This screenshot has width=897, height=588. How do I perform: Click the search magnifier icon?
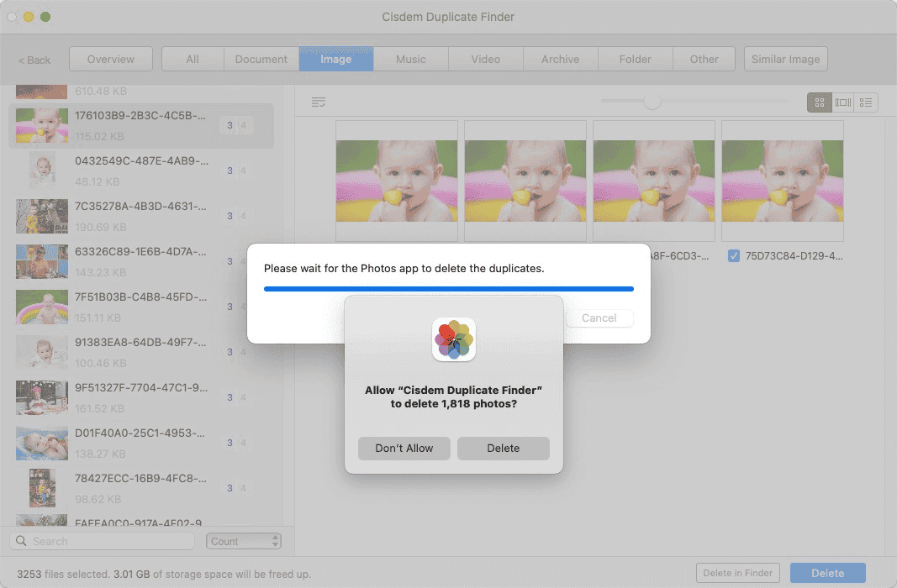(20, 541)
